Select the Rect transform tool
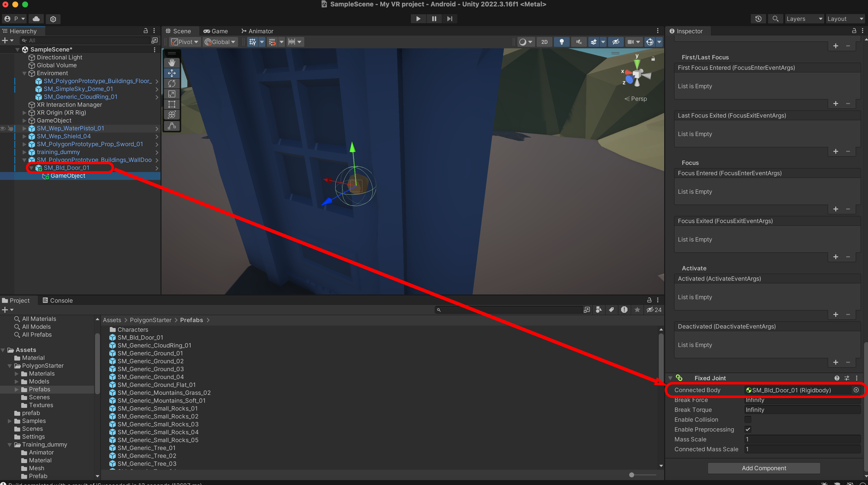The image size is (868, 485). pyautogui.click(x=172, y=104)
